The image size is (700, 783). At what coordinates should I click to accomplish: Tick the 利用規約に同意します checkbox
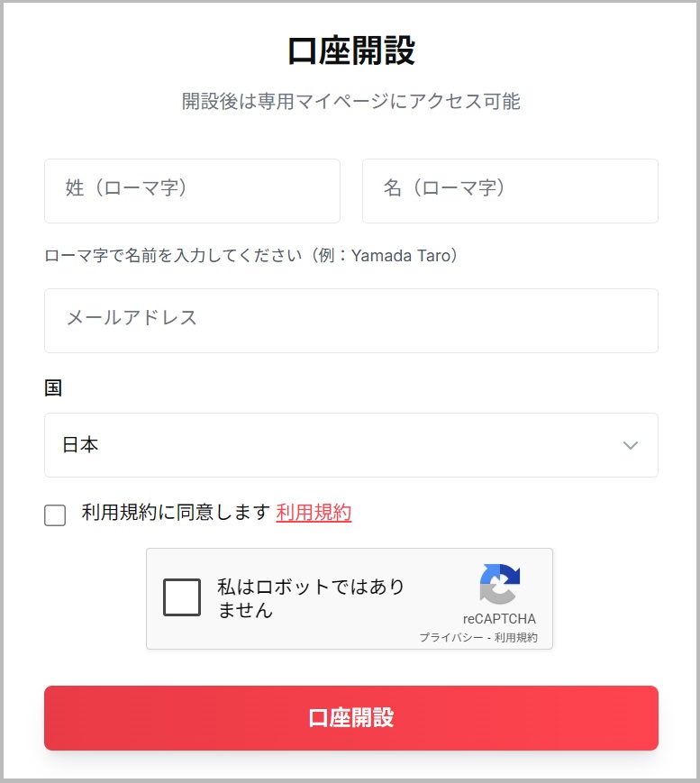[55, 515]
